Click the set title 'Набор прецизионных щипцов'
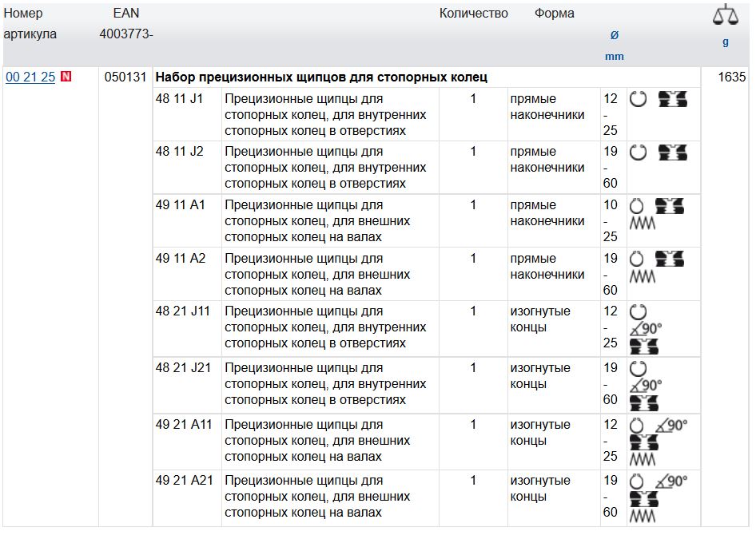This screenshot has width=756, height=535. click(x=321, y=77)
